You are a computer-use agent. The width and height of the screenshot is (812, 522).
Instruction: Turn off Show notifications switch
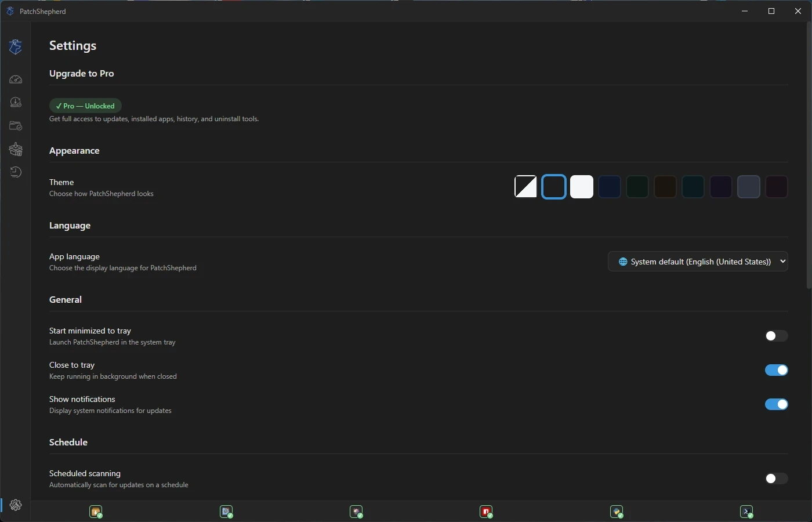click(776, 404)
